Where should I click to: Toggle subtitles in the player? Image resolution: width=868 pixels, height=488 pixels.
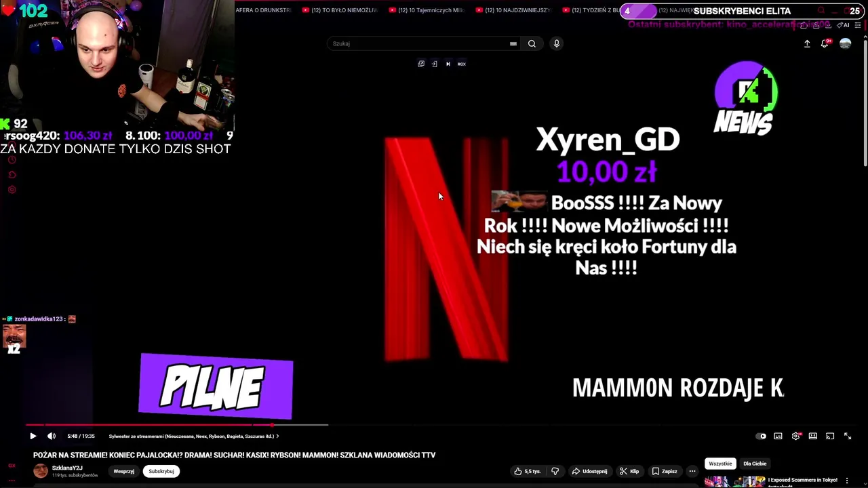click(778, 436)
